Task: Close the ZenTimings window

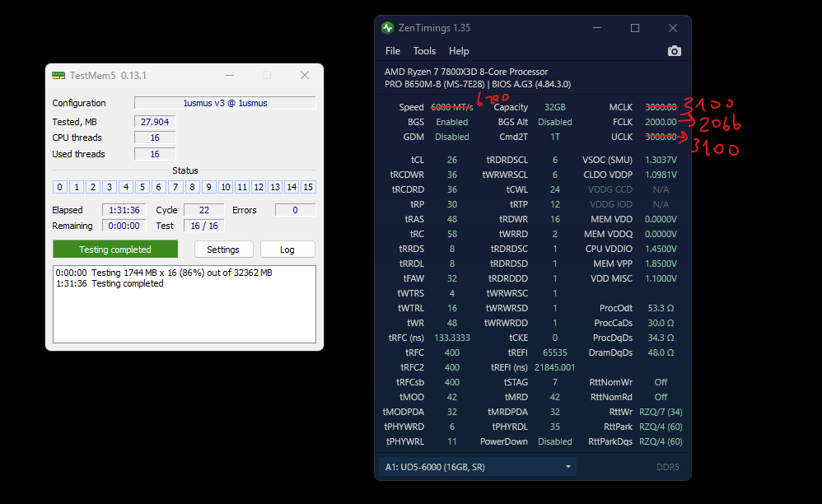Action: tap(673, 28)
